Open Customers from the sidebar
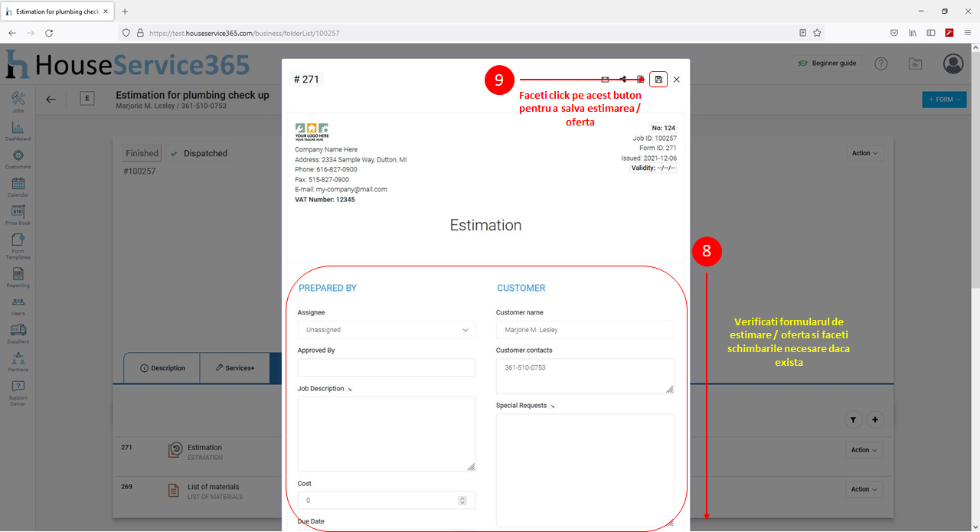 pyautogui.click(x=18, y=159)
